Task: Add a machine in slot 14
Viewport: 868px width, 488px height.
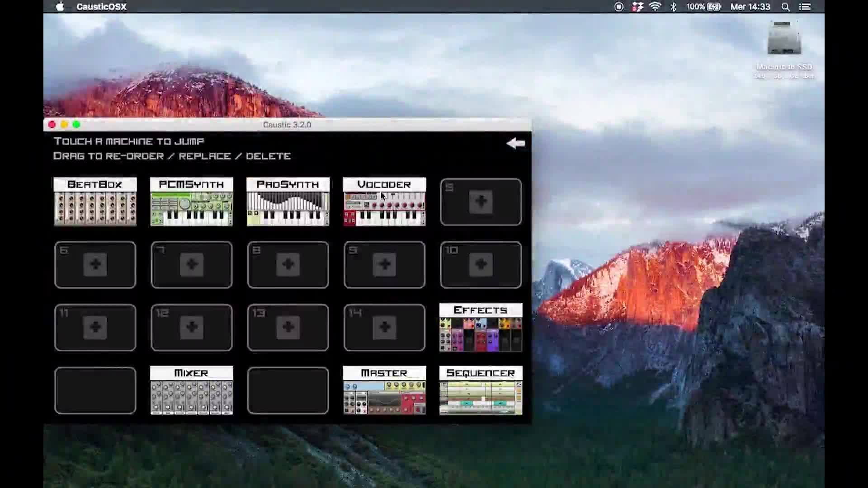Action: 384,327
